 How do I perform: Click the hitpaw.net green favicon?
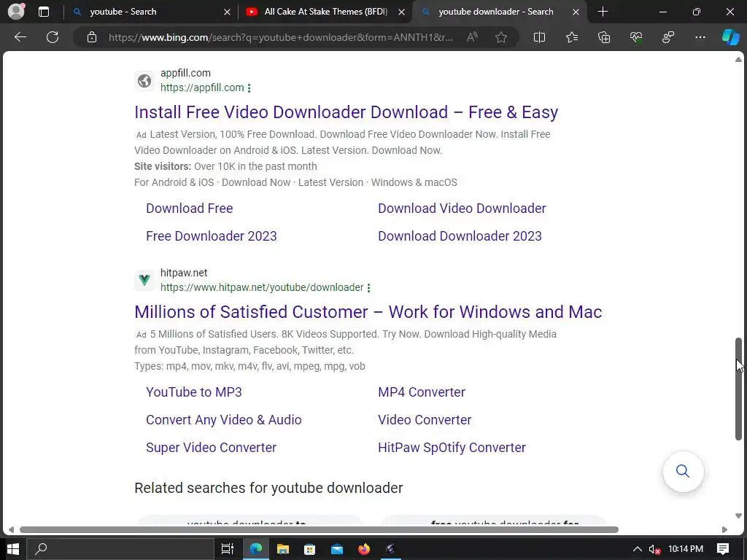point(144,280)
